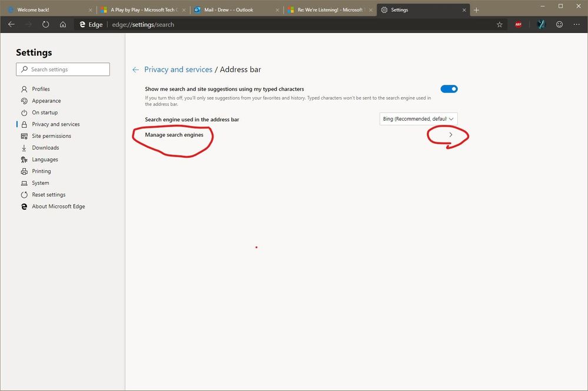Add page to favorites with star icon

500,24
